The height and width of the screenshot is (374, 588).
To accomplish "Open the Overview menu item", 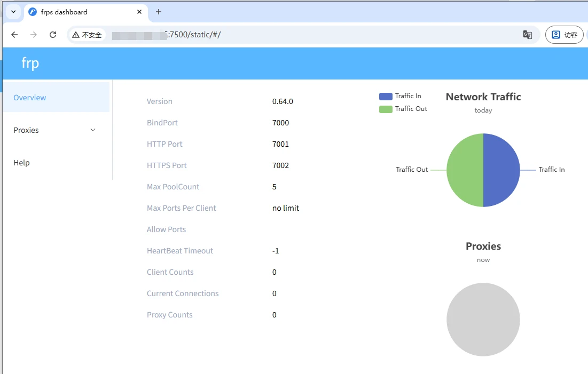I will point(56,98).
